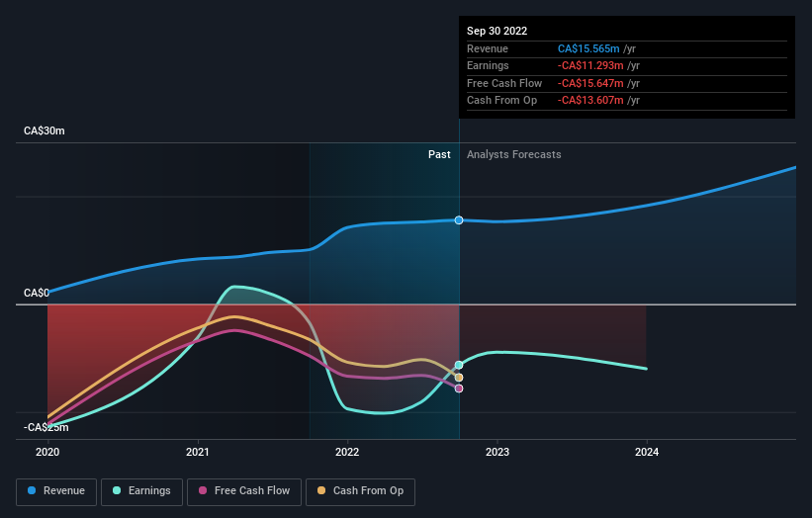Image resolution: width=812 pixels, height=518 pixels.
Task: Click the -CA$13.607m cash from op value
Action: pos(590,101)
